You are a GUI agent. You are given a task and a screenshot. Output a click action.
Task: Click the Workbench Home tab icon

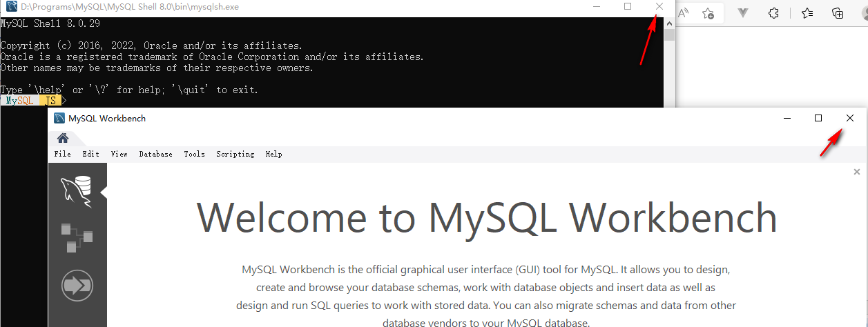[63, 138]
